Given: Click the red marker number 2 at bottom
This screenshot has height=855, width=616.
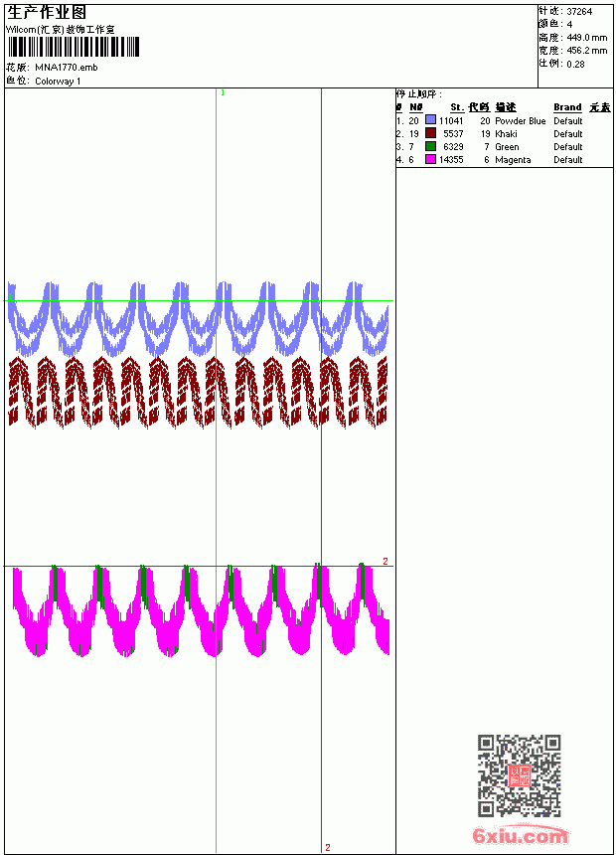Looking at the screenshot, I should click(328, 847).
